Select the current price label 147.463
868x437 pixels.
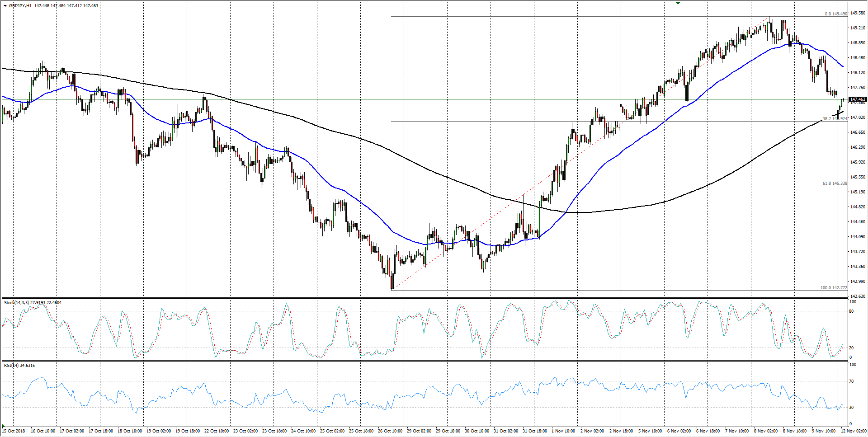pyautogui.click(x=857, y=99)
